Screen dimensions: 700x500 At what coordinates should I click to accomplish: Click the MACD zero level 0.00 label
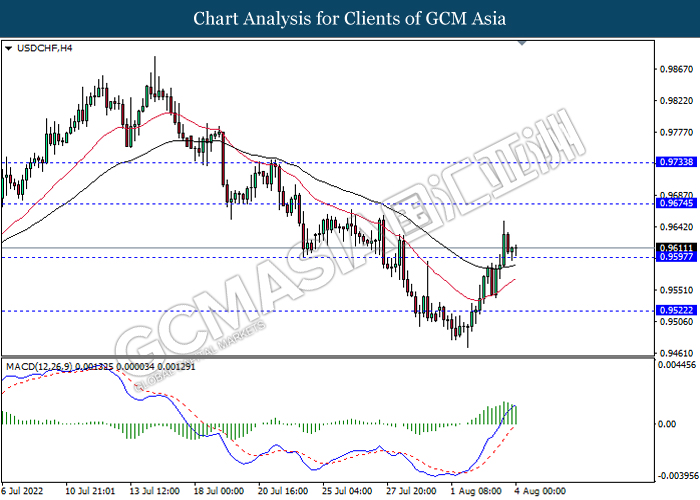667,424
